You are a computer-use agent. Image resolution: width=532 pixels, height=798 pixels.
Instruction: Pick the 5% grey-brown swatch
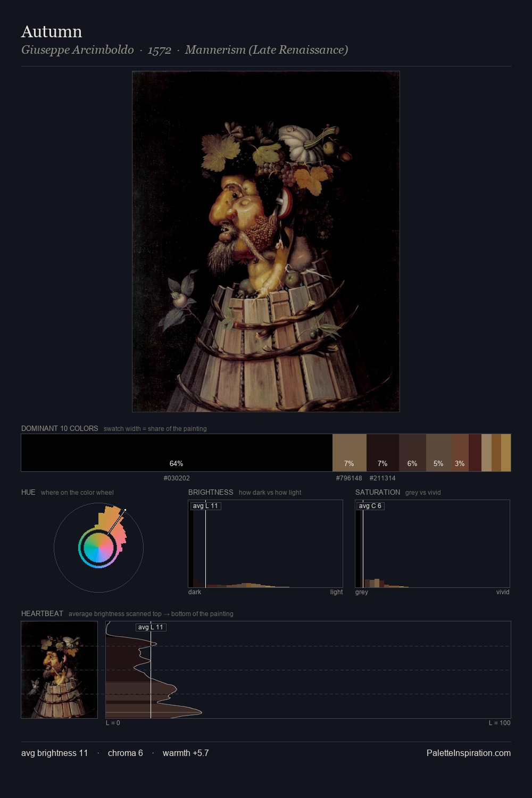(438, 453)
